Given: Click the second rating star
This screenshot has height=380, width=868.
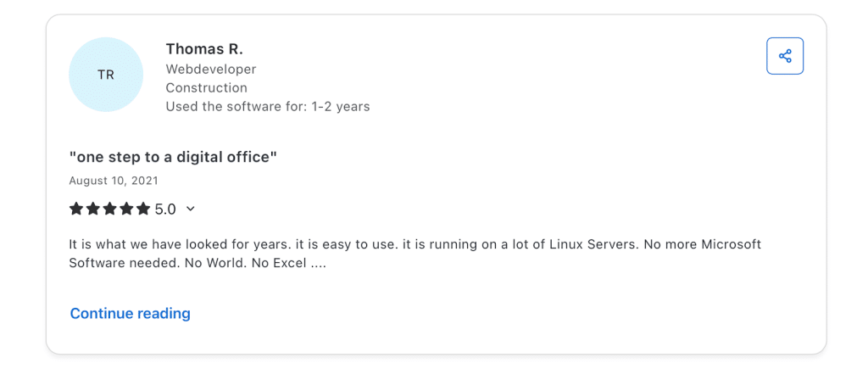Looking at the screenshot, I should pyautogui.click(x=93, y=209).
